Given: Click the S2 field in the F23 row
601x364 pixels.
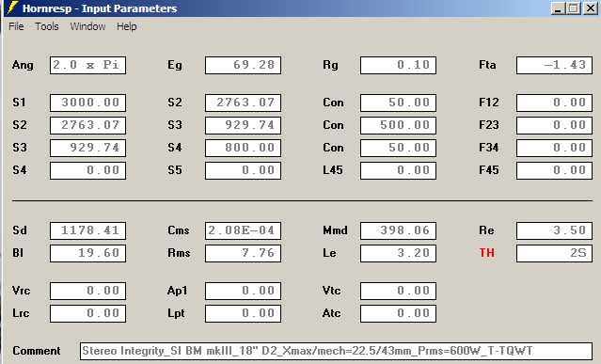Looking at the screenshot, I should [87, 125].
